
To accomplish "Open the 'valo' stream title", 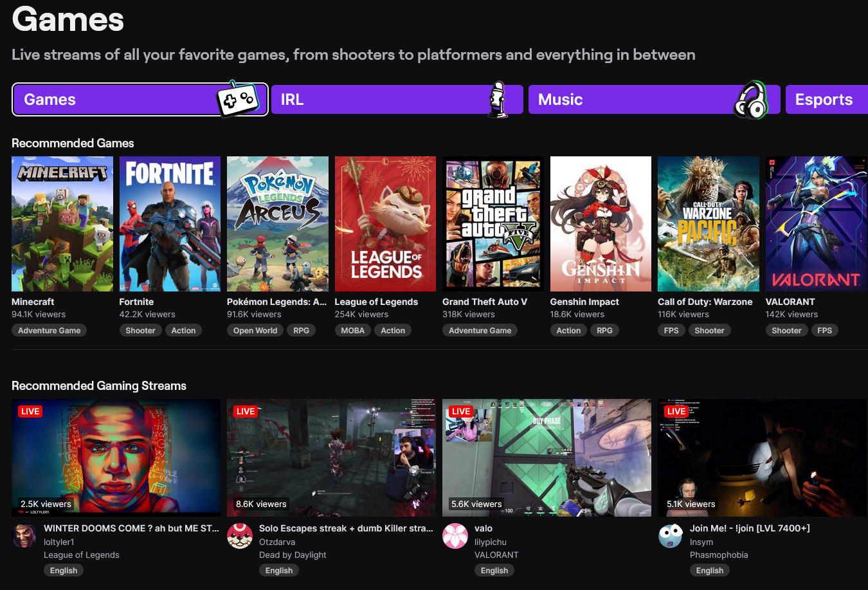I will point(484,528).
